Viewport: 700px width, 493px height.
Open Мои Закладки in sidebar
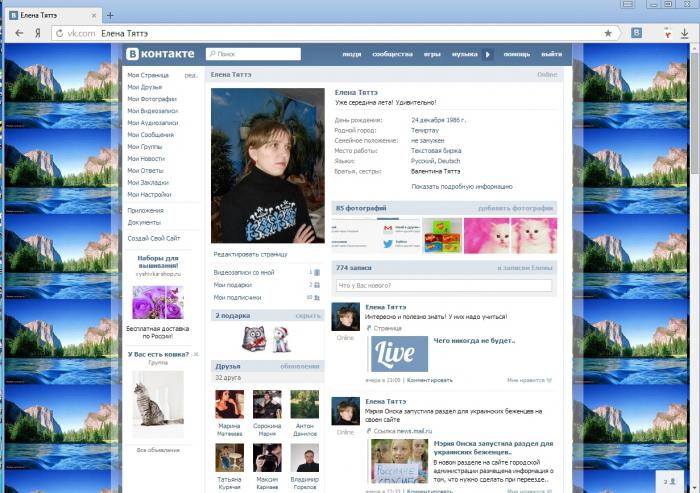point(148,183)
